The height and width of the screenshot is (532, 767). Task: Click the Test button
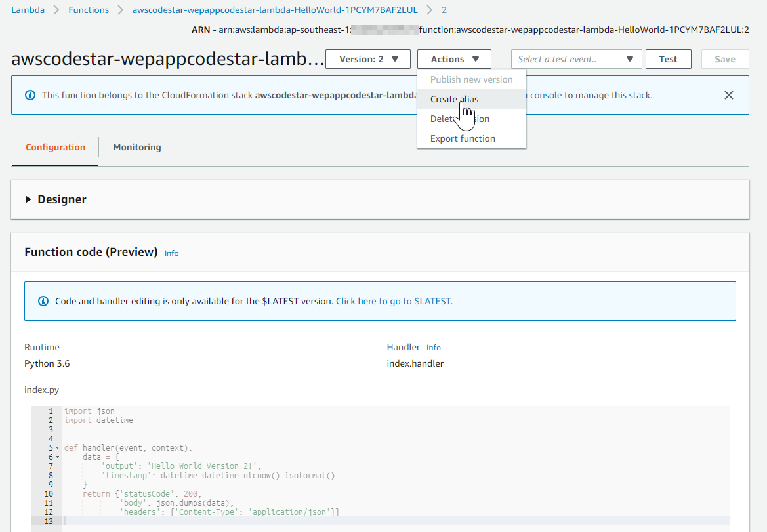click(668, 59)
